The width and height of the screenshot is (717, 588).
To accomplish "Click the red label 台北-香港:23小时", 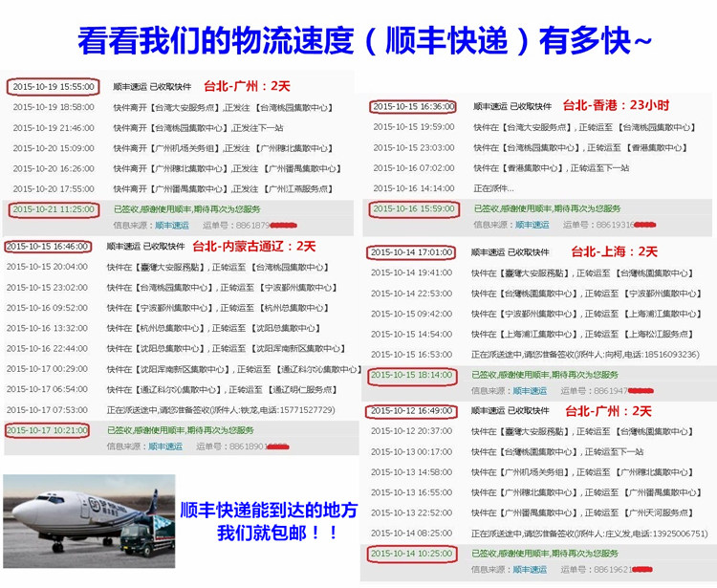I will [616, 105].
